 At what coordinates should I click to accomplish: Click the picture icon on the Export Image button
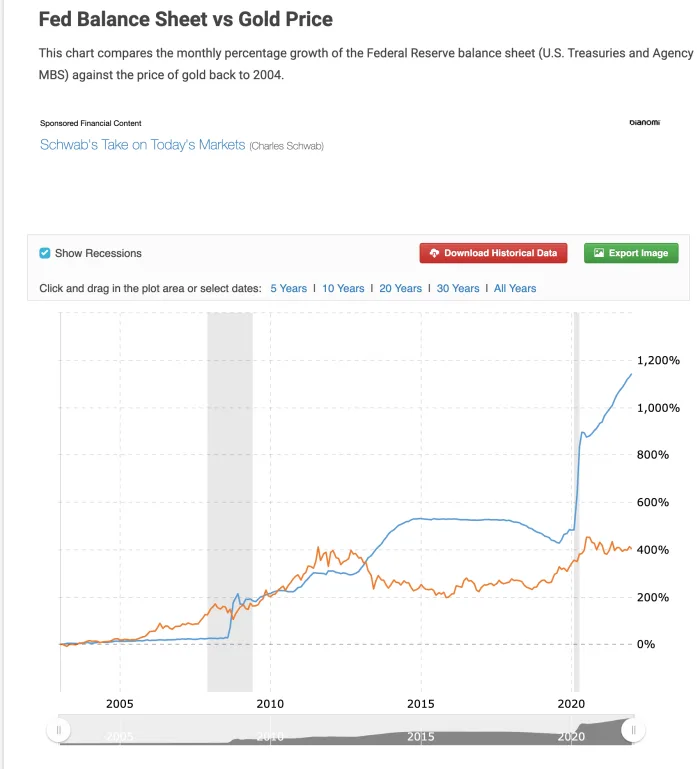(598, 253)
